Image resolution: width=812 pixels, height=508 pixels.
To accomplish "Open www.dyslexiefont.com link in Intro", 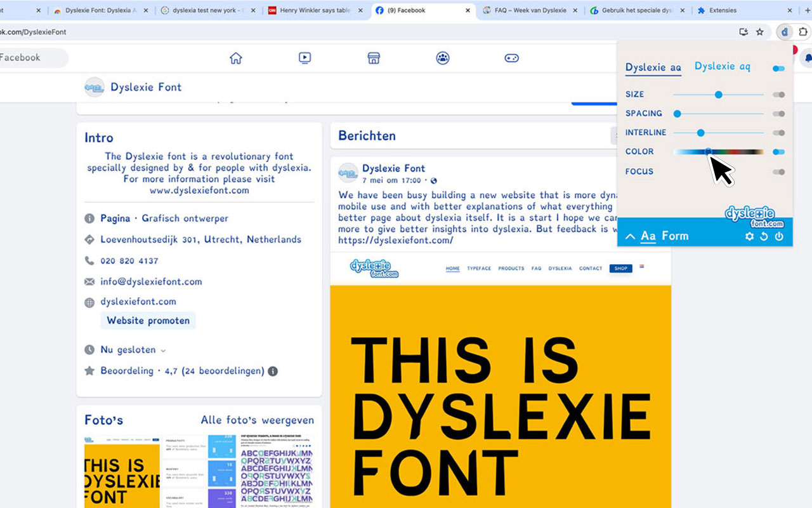I will point(199,190).
